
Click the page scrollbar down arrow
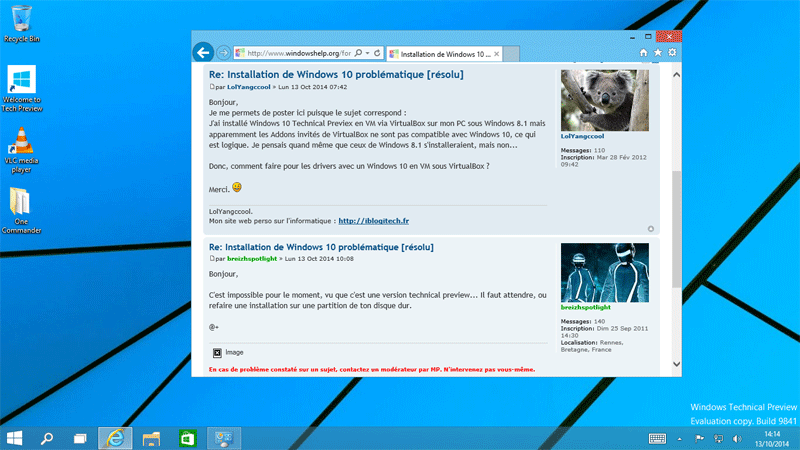click(x=675, y=364)
